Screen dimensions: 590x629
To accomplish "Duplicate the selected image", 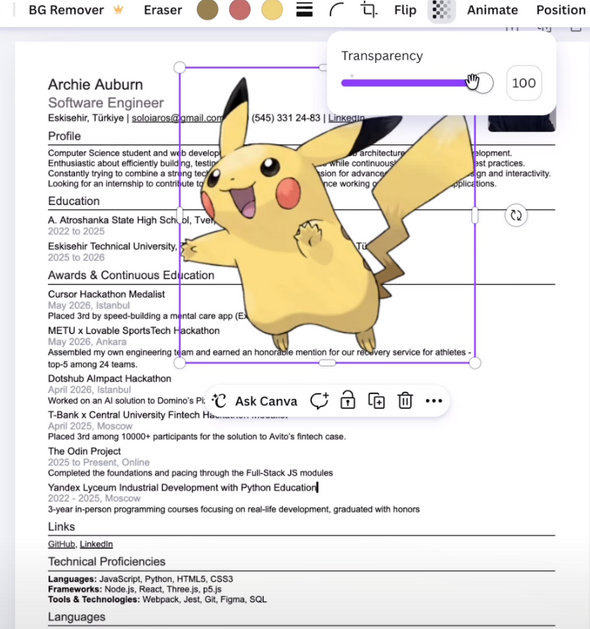I will point(376,401).
